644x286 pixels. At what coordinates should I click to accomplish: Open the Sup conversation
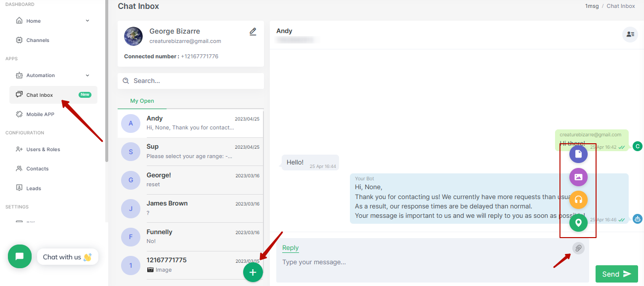[190, 152]
